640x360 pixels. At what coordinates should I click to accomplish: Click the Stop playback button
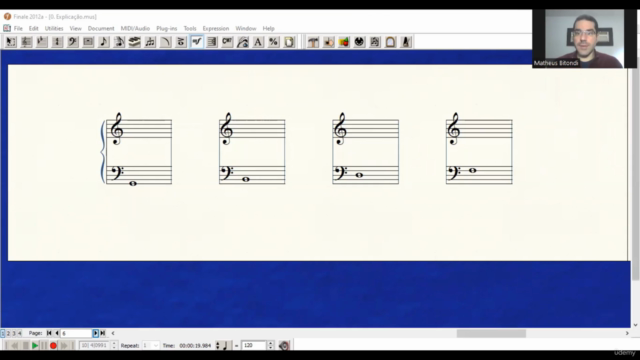coord(25,346)
